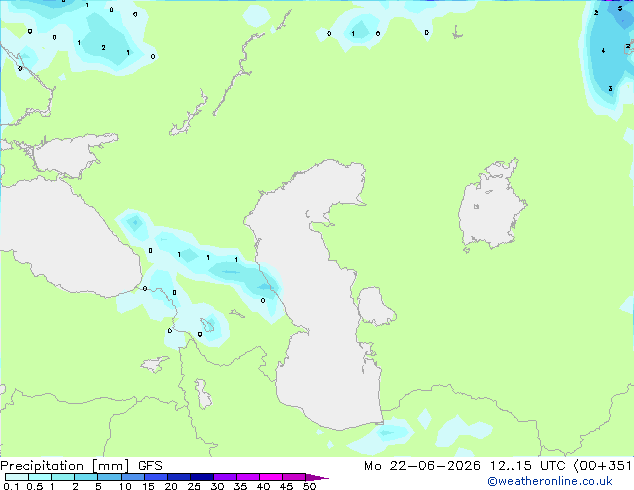Select the '50' legend scale label

309,486
